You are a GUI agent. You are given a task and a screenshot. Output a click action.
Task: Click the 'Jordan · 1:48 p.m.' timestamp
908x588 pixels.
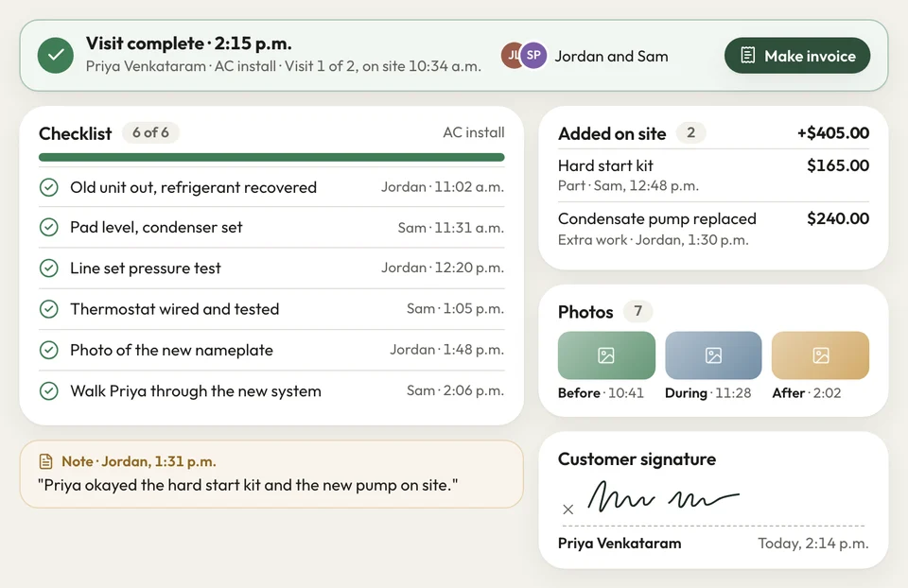pos(447,350)
